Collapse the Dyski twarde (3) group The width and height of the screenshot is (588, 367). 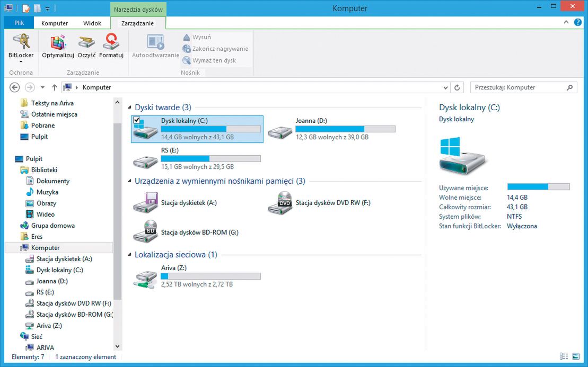(130, 108)
